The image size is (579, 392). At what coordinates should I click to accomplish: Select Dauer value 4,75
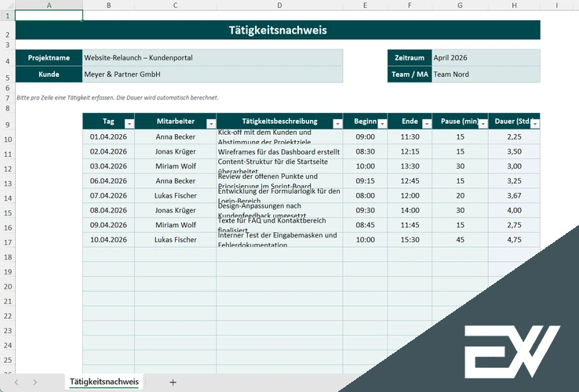[514, 240]
